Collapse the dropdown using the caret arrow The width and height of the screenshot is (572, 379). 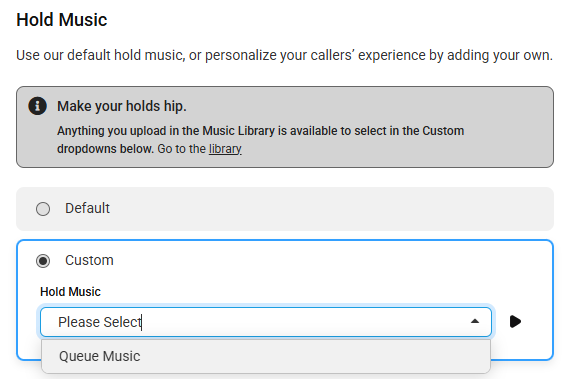click(475, 321)
